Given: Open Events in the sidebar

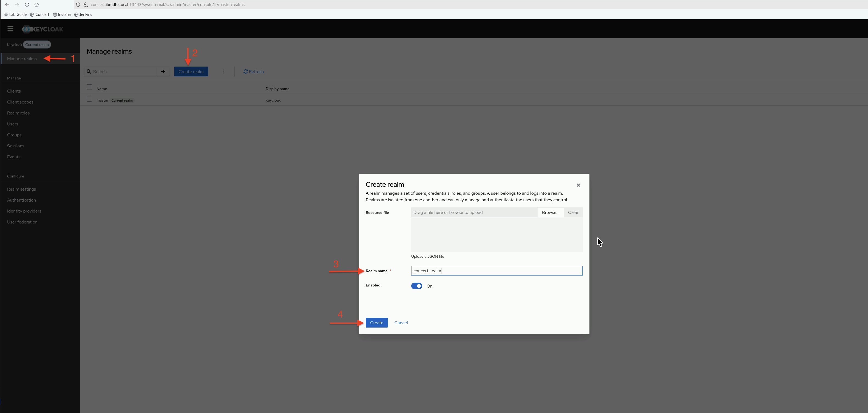Looking at the screenshot, I should pos(13,157).
